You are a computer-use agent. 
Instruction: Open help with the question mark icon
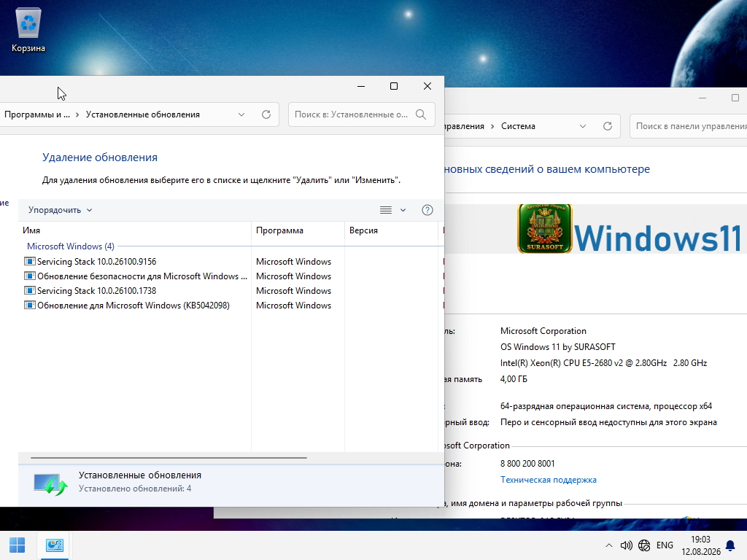[427, 210]
